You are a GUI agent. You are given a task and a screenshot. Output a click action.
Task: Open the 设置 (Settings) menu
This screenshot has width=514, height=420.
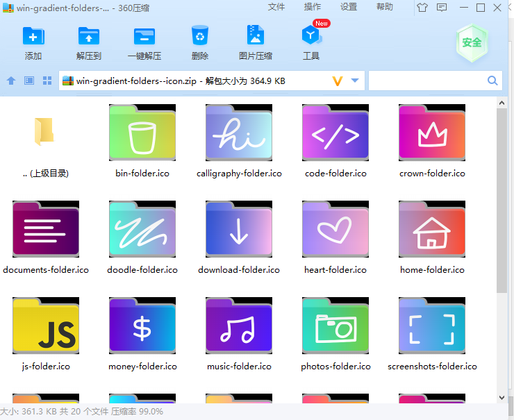click(349, 7)
